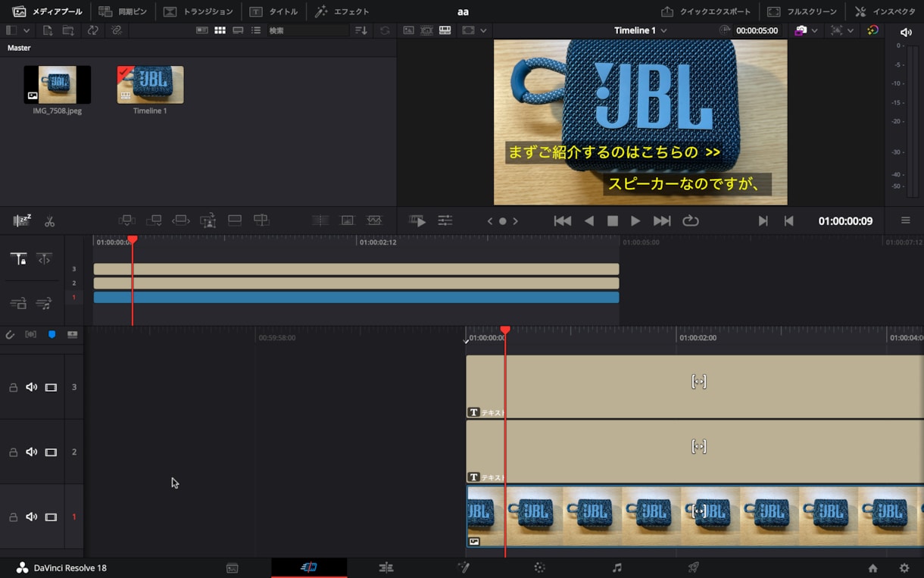Click the boring detector icon
Screen dimensions: 924x578
(22, 220)
